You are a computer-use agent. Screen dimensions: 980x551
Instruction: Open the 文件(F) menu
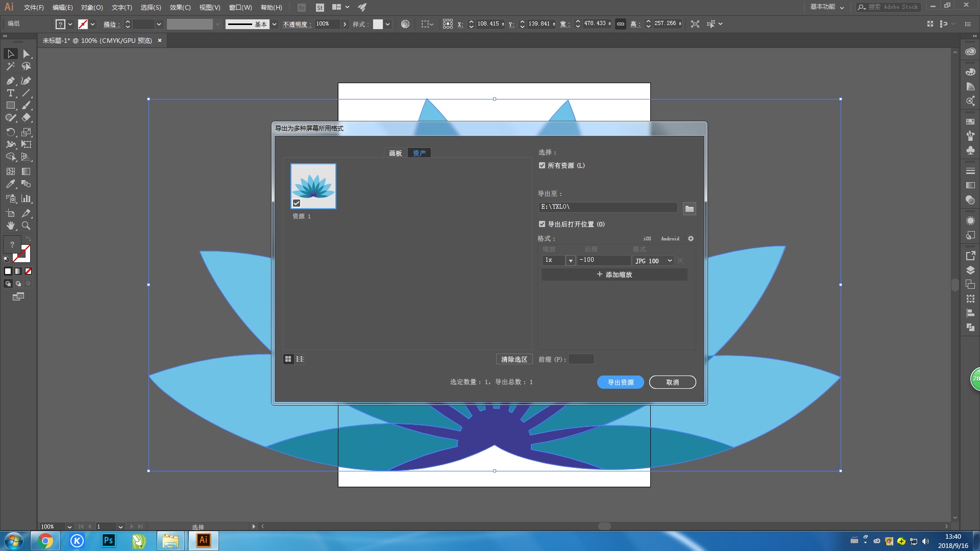coord(34,8)
